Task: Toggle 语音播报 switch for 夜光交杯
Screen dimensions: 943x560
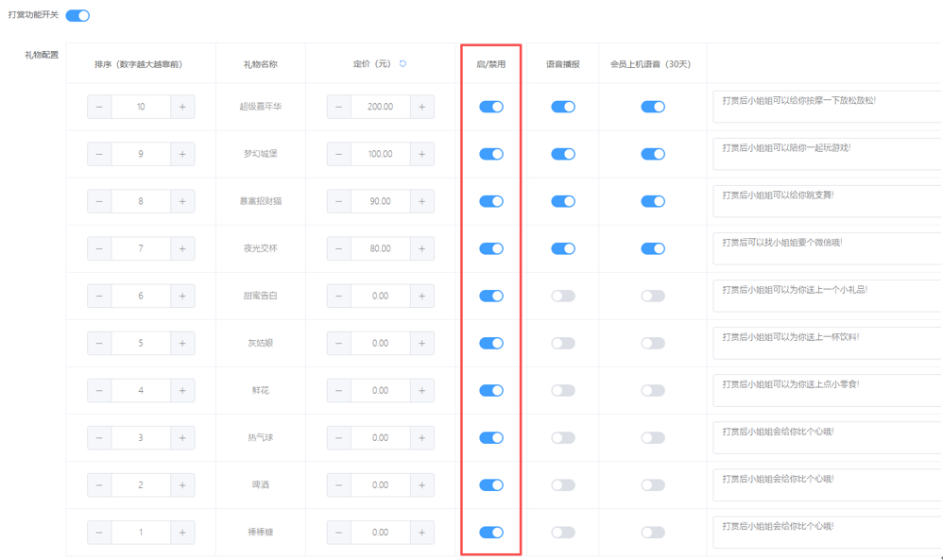Action: pyautogui.click(x=563, y=248)
